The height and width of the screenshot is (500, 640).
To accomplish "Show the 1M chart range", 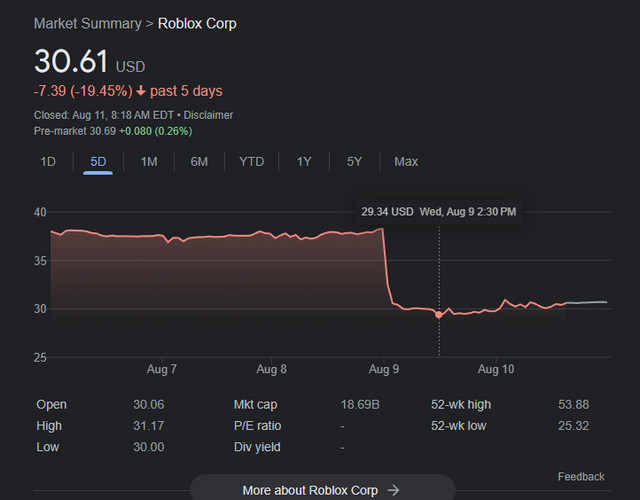I will coord(149,162).
